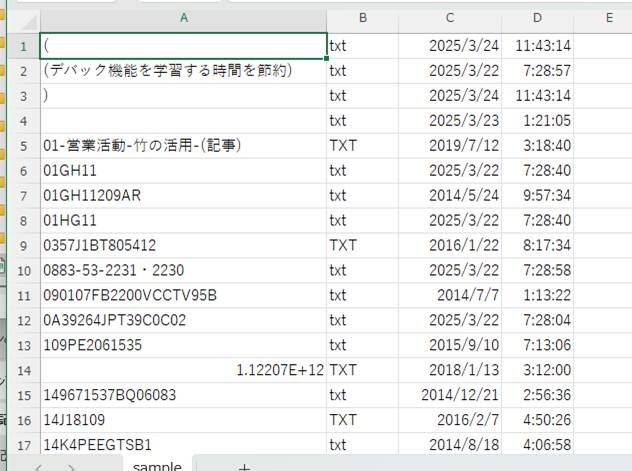This screenshot has width=632, height=471.
Task: Switch to the sample sheet tab
Action: [157, 465]
